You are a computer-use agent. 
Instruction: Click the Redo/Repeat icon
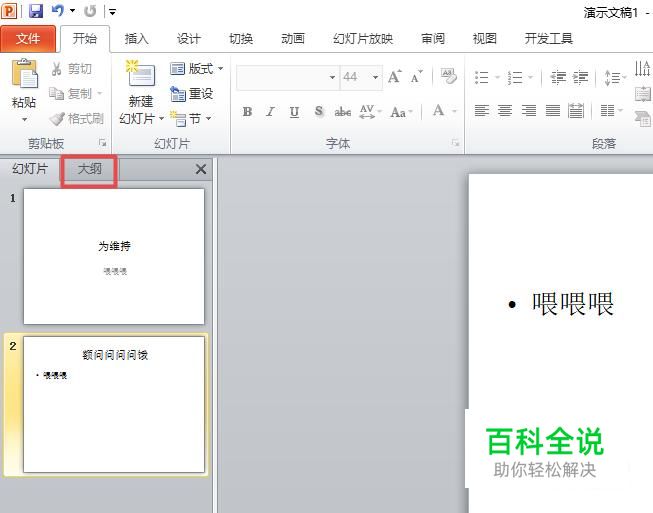90,11
